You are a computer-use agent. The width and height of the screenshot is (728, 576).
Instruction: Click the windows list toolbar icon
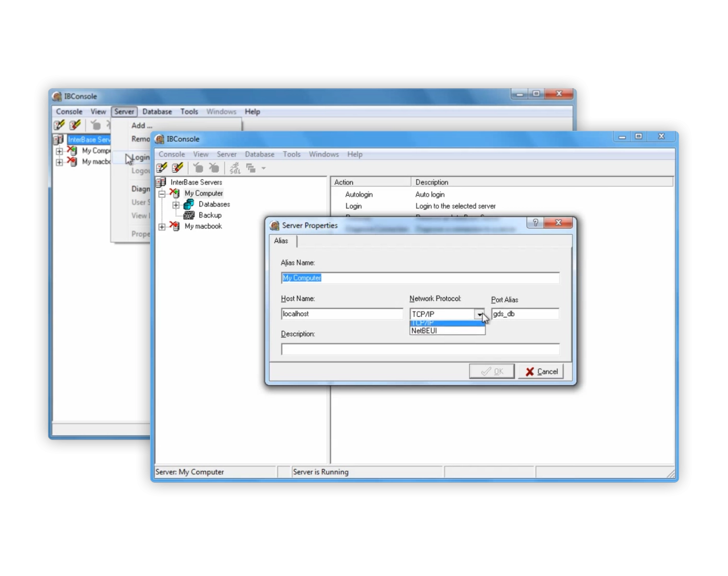[x=251, y=168]
